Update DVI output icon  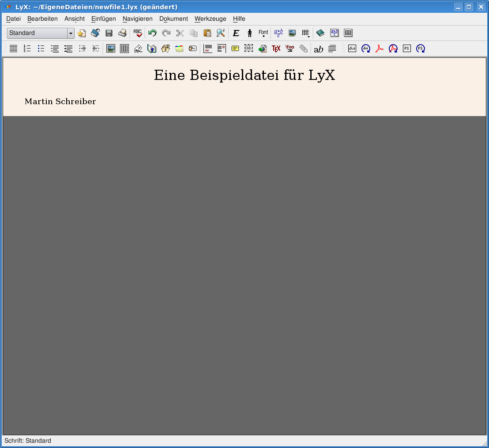366,49
